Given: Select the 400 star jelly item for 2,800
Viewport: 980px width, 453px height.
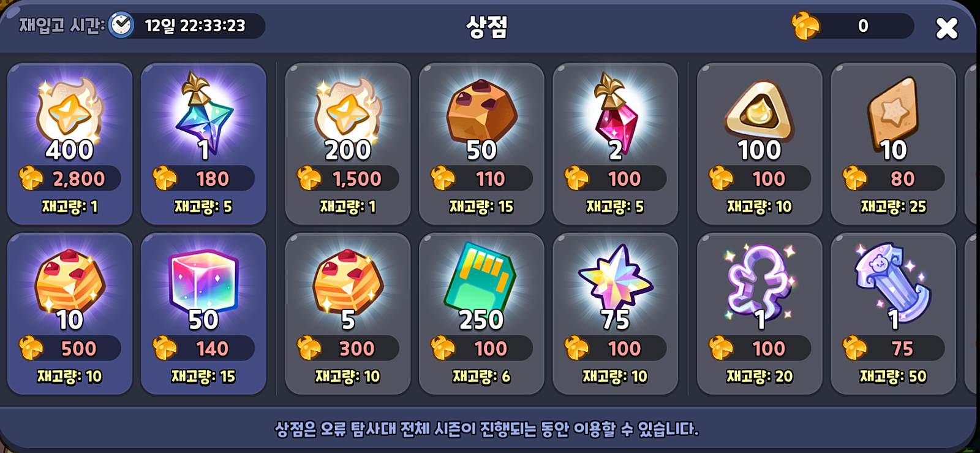Looking at the screenshot, I should (69, 143).
